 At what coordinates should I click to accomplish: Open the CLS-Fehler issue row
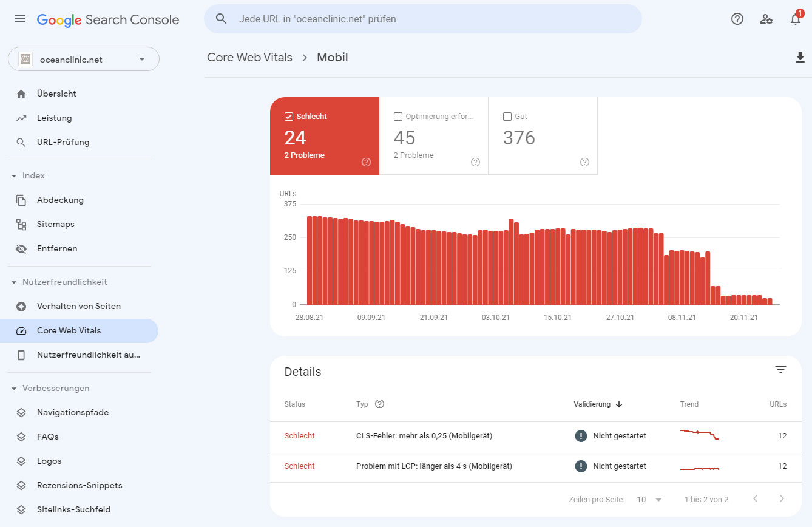[535, 437]
